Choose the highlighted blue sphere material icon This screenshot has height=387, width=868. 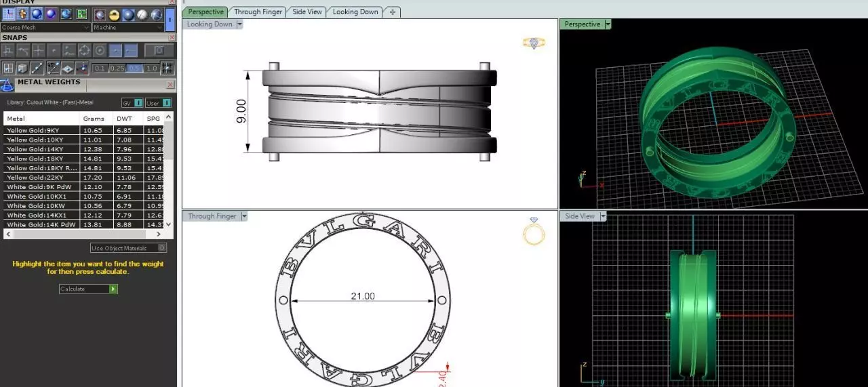point(128,15)
